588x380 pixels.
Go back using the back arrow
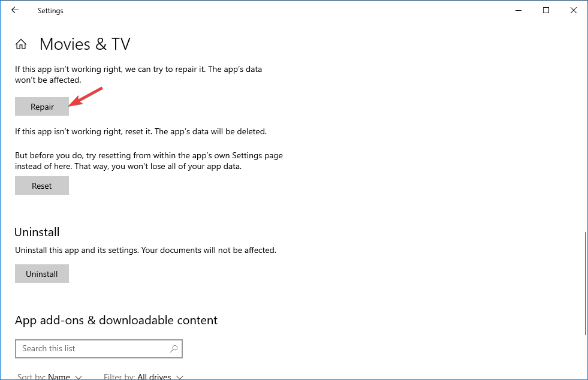(15, 11)
